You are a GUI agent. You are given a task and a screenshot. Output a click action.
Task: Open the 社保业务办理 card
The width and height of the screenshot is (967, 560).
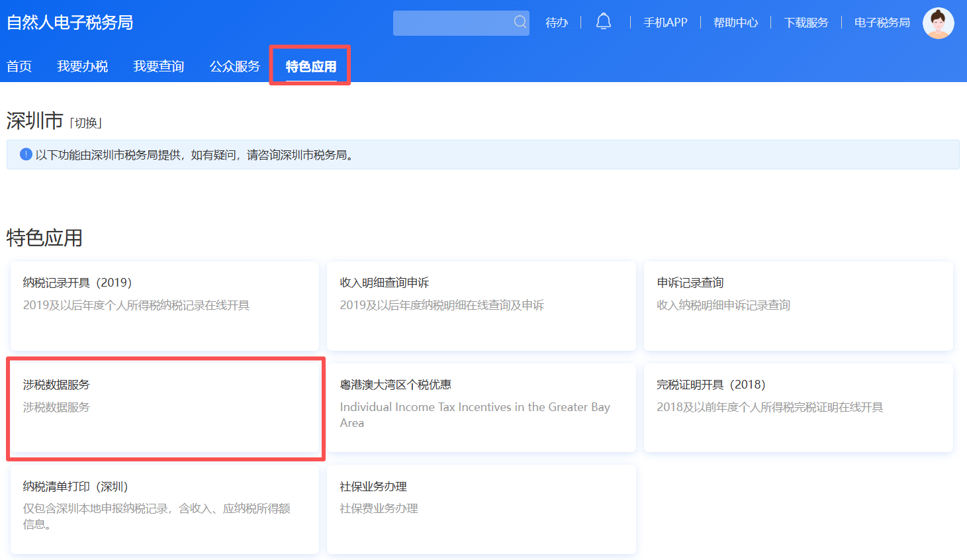tap(481, 509)
